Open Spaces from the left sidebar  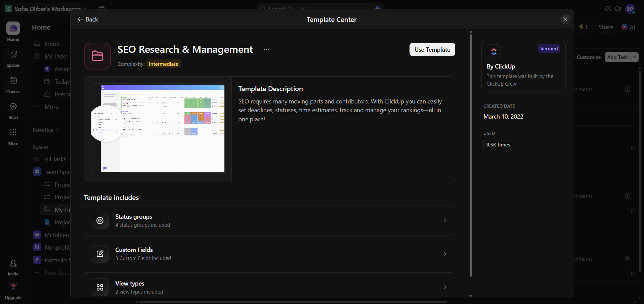13,58
